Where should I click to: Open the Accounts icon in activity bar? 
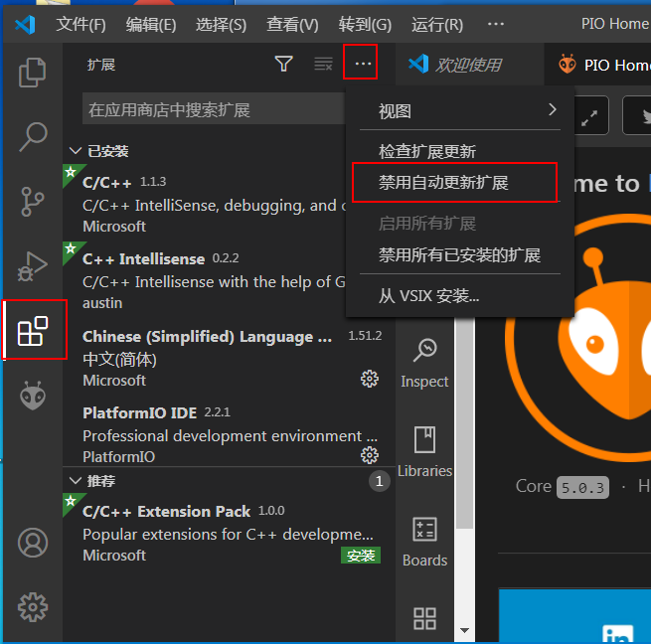pyautogui.click(x=33, y=543)
